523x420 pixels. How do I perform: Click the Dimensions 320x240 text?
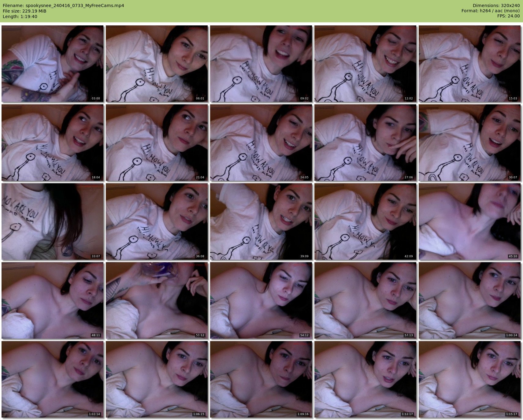click(496, 6)
